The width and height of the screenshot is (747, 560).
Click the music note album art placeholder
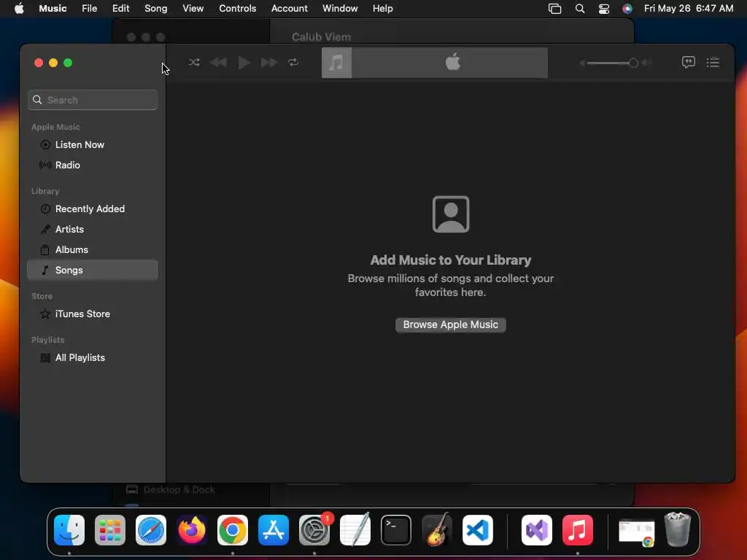click(x=337, y=63)
